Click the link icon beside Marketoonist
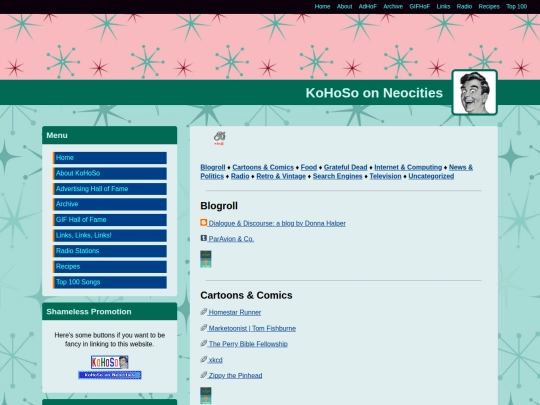 pyautogui.click(x=204, y=328)
